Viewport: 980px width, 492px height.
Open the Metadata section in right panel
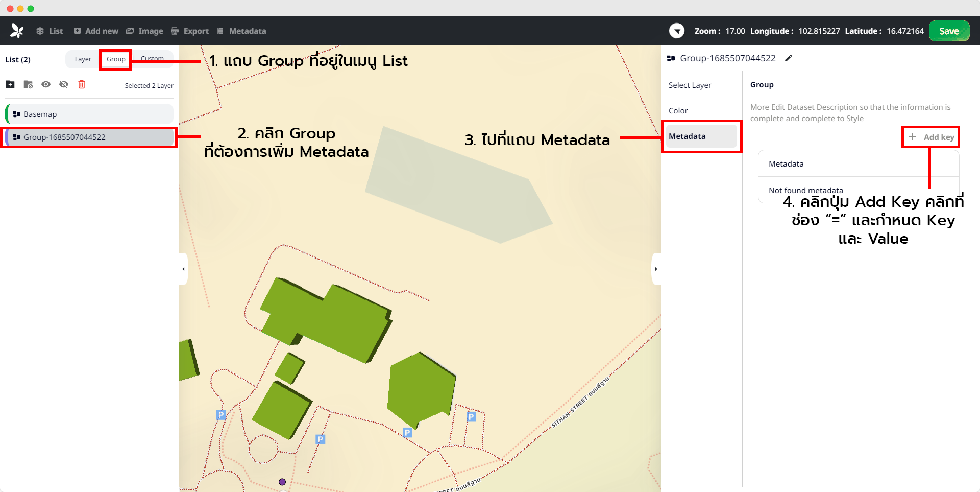click(x=701, y=136)
